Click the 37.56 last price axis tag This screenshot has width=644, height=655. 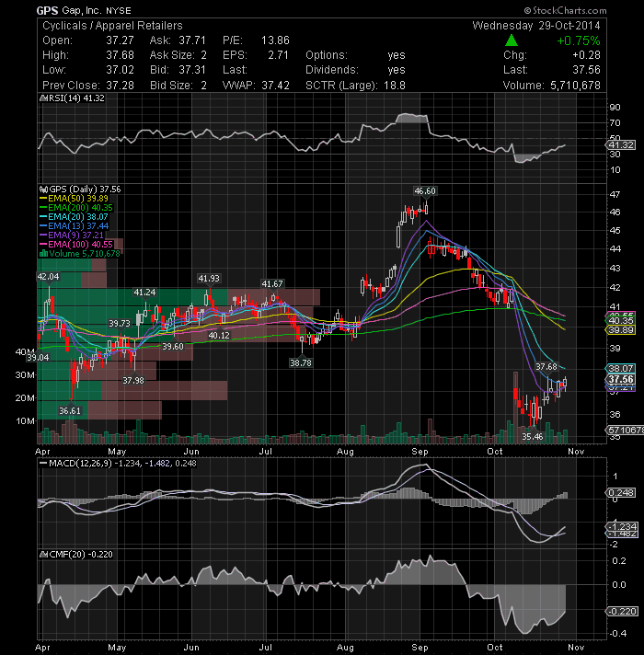[x=620, y=379]
